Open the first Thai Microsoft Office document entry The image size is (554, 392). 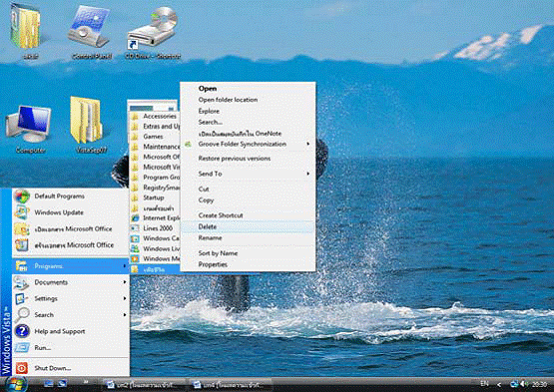pyautogui.click(x=73, y=228)
